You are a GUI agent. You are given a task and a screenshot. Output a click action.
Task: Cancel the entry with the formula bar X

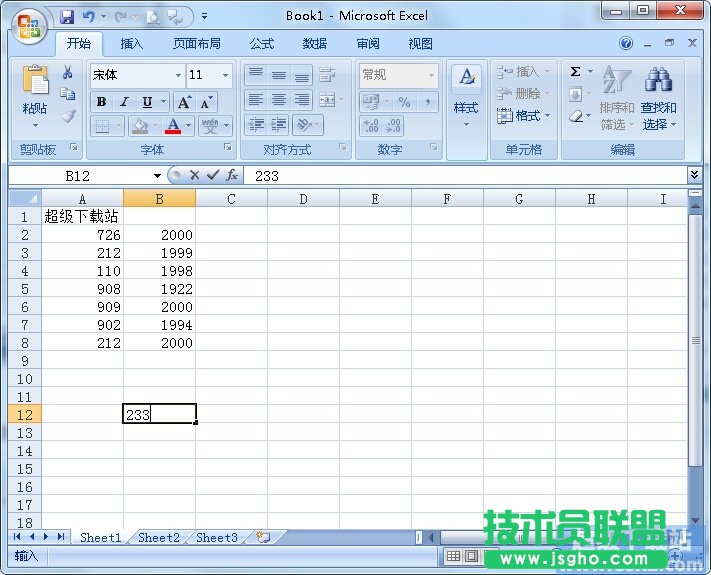194,175
